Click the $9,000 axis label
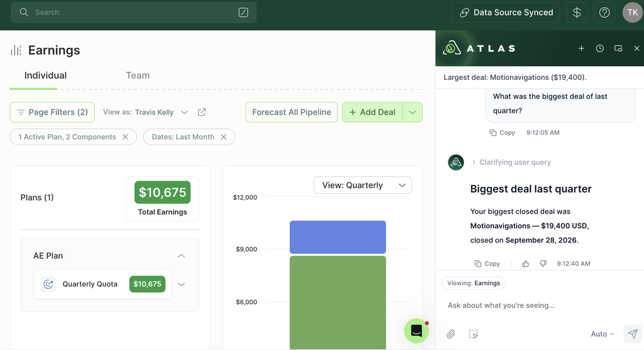This screenshot has height=350, width=644. click(247, 249)
